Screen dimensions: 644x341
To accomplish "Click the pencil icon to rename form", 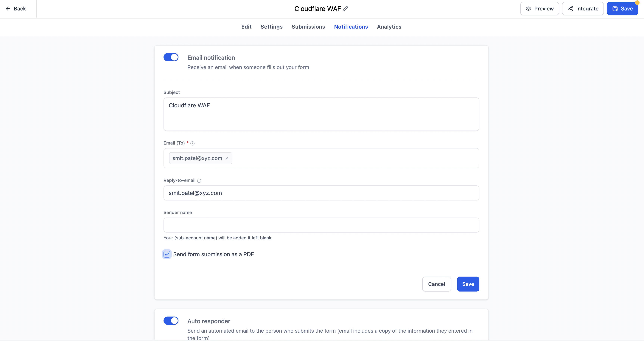I will 346,9.
